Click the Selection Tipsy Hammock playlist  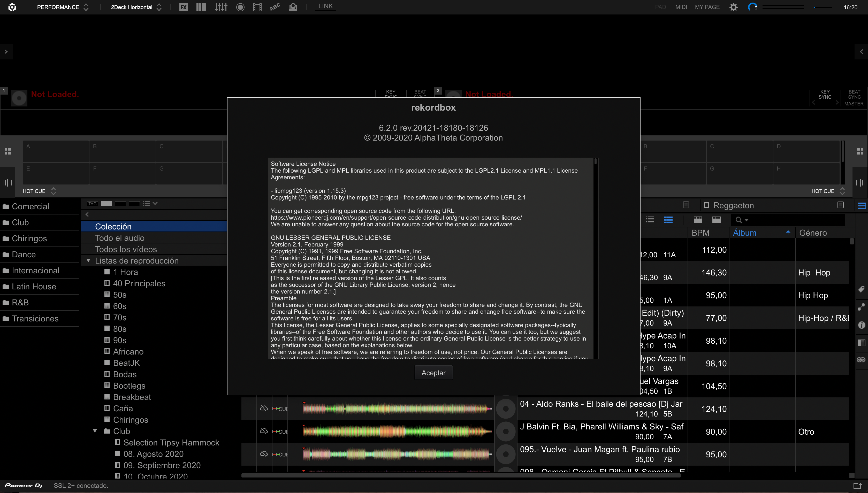tap(171, 443)
